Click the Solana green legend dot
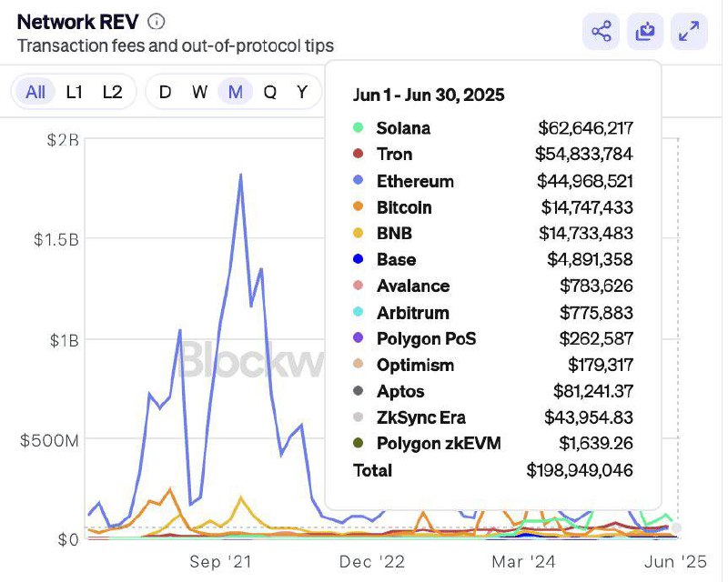Viewport: 728px width, 582px height. point(359,128)
